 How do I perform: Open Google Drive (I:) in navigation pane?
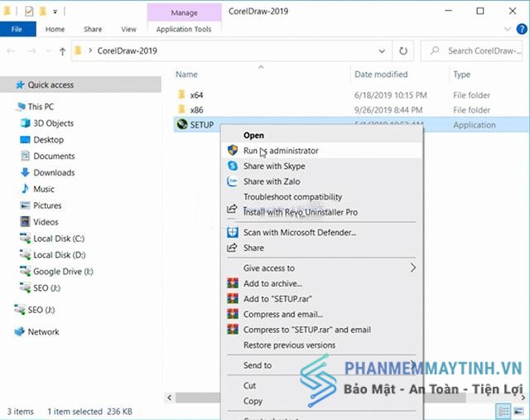click(63, 271)
